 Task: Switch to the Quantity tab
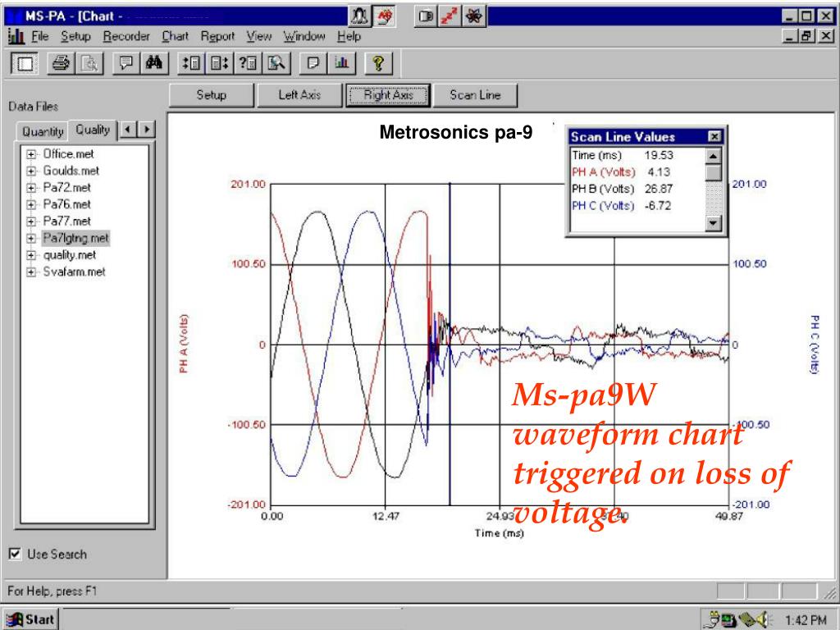43,131
